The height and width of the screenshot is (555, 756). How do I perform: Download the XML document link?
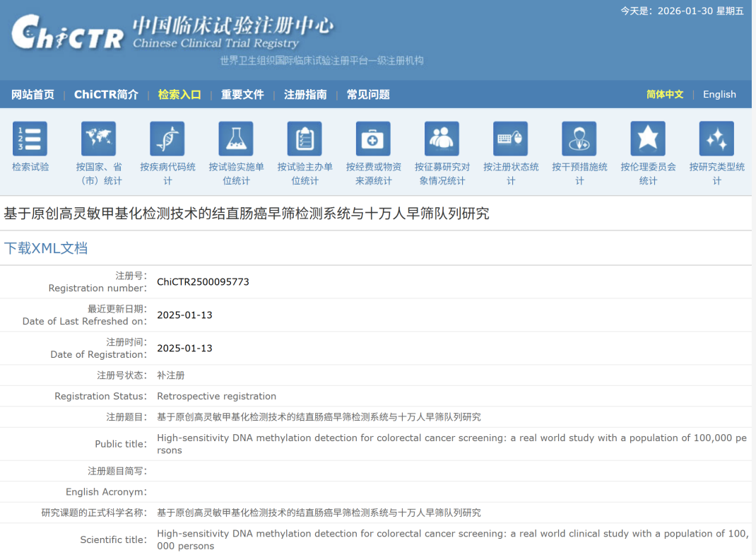click(46, 248)
